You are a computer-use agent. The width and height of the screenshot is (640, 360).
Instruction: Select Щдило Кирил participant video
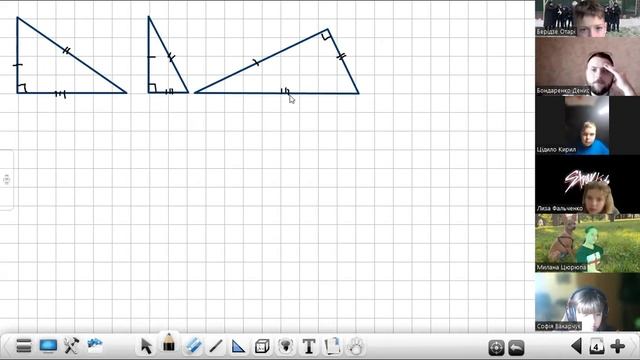coord(587,125)
